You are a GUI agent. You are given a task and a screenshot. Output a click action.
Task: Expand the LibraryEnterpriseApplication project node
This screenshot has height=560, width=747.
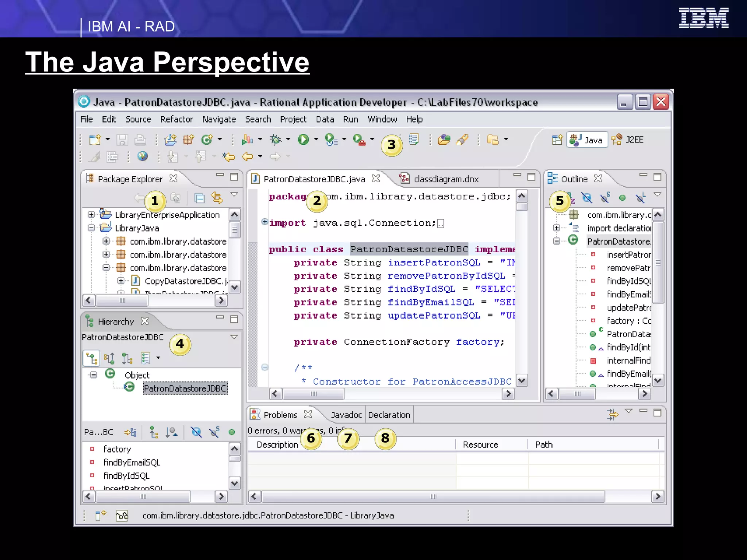91,215
